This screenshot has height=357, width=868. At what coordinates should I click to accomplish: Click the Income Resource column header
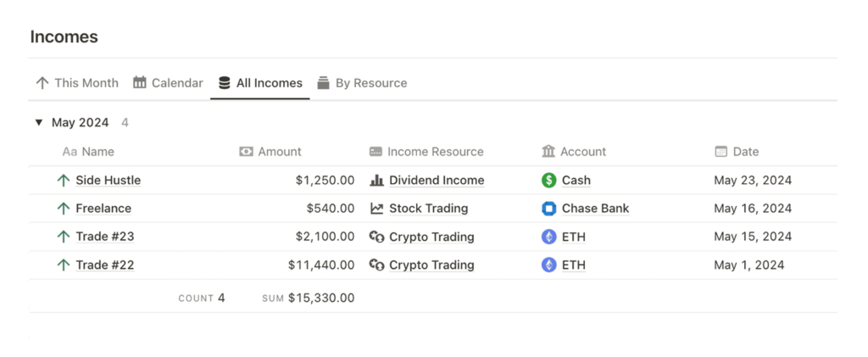coord(426,152)
